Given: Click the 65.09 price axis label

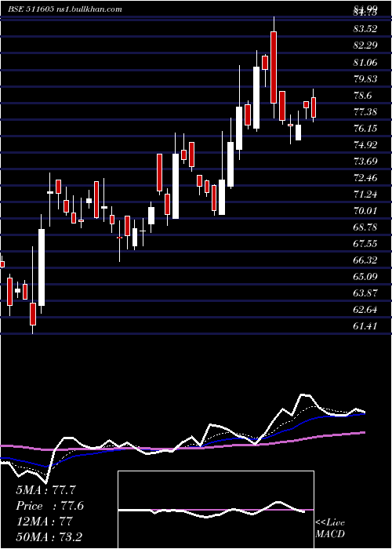Looking at the screenshot, I should coord(365,277).
